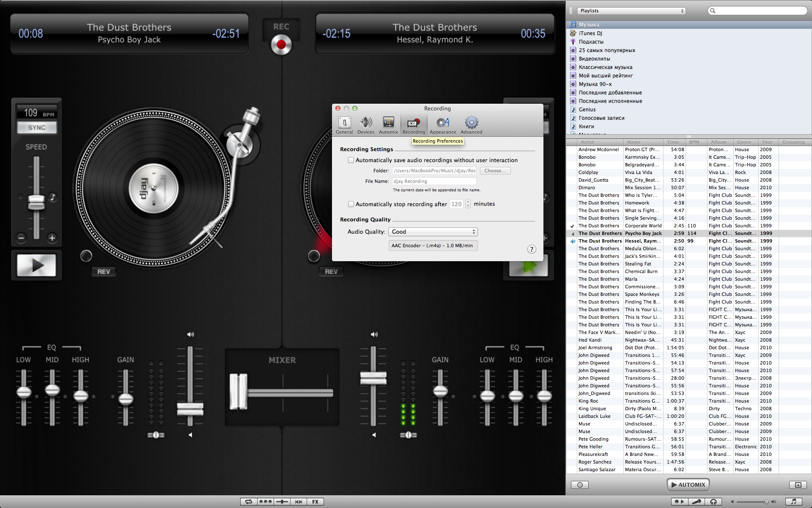Select the Recording preferences tab
The height and width of the screenshot is (508, 812).
click(414, 125)
